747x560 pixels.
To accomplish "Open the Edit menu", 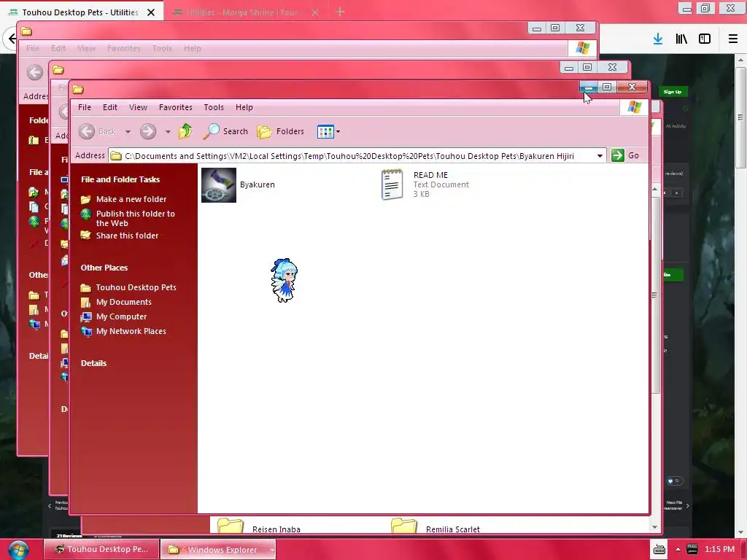I will 110,107.
